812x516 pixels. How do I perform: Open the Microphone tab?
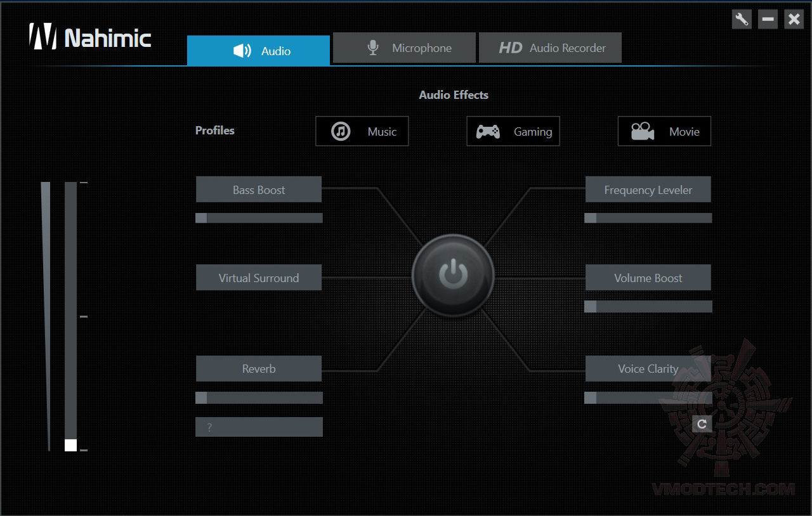pyautogui.click(x=404, y=48)
